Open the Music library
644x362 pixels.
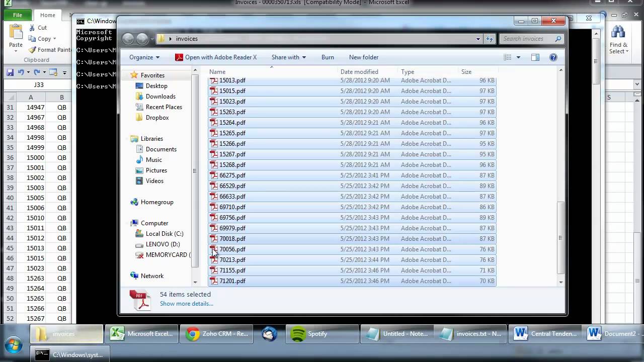pos(153,160)
